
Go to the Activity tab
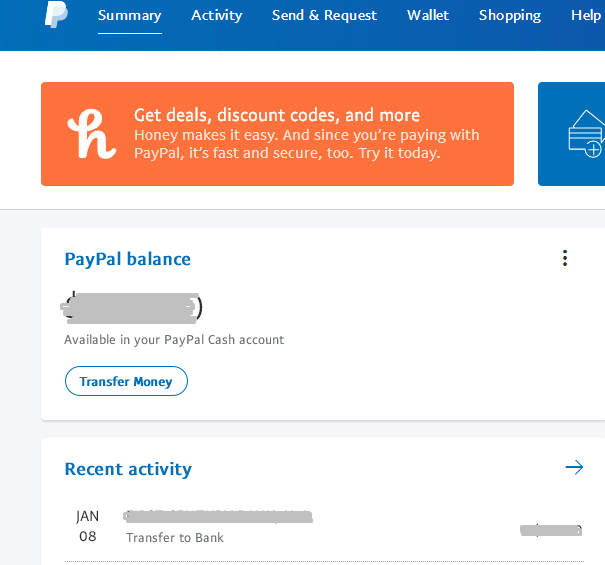tap(217, 15)
